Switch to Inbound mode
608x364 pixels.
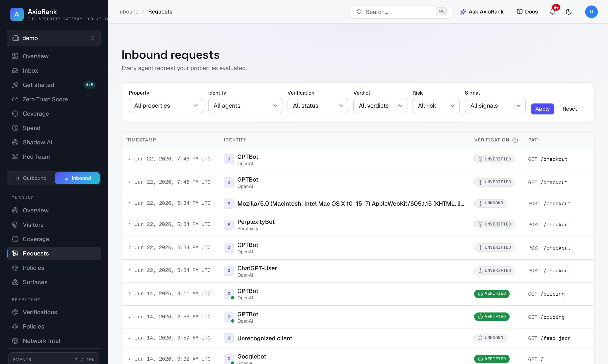(77, 178)
